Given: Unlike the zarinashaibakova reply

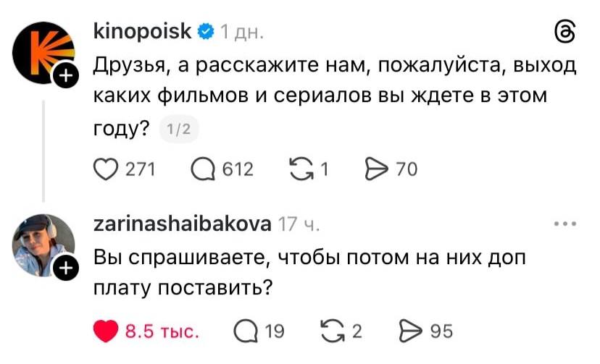Looking at the screenshot, I should point(107,332).
